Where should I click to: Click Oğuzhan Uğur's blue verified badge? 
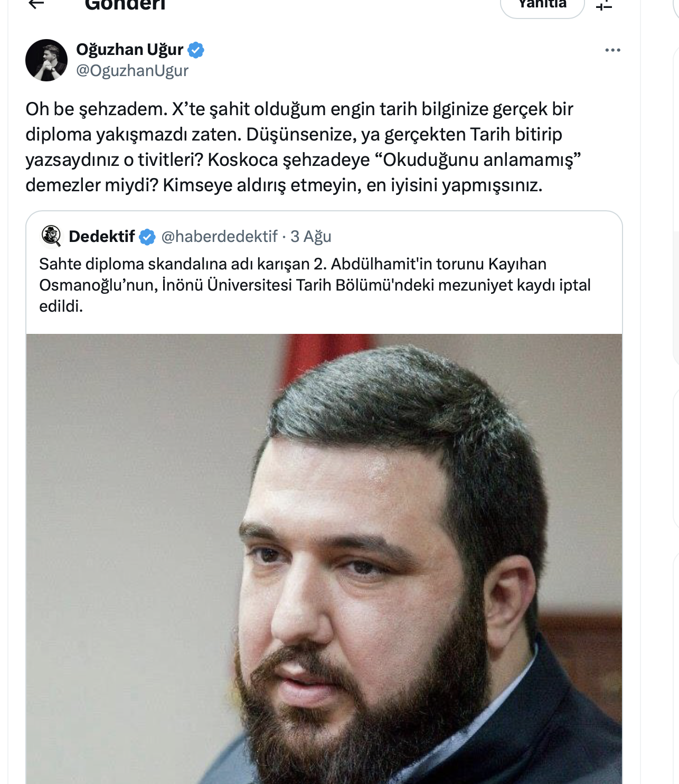tap(196, 50)
